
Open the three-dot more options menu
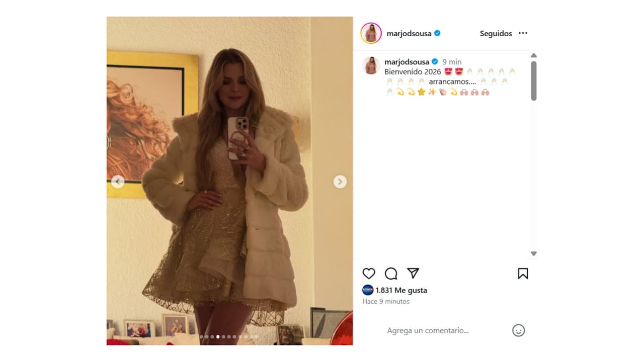click(x=523, y=33)
